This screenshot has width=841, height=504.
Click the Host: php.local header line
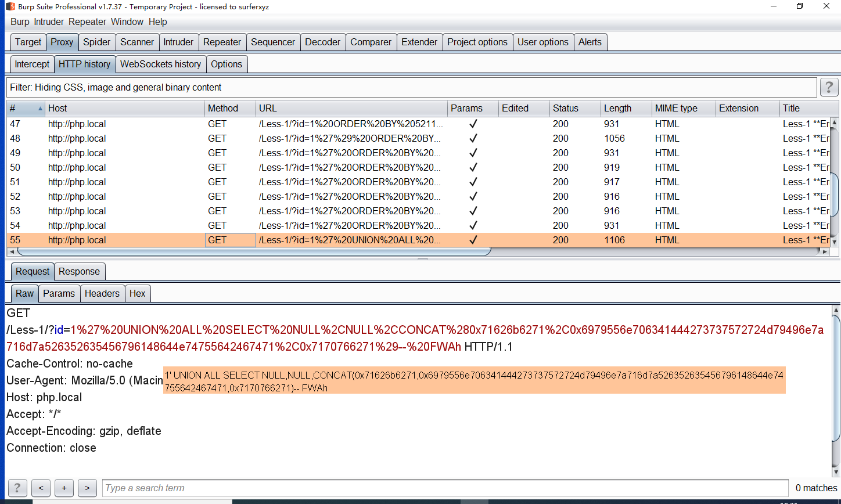[44, 397]
